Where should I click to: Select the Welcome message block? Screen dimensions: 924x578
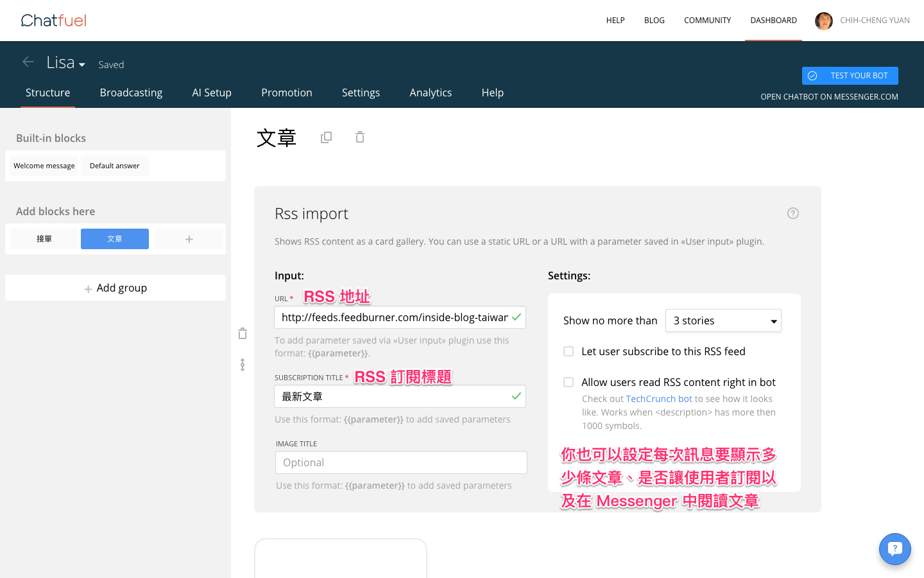coord(44,166)
